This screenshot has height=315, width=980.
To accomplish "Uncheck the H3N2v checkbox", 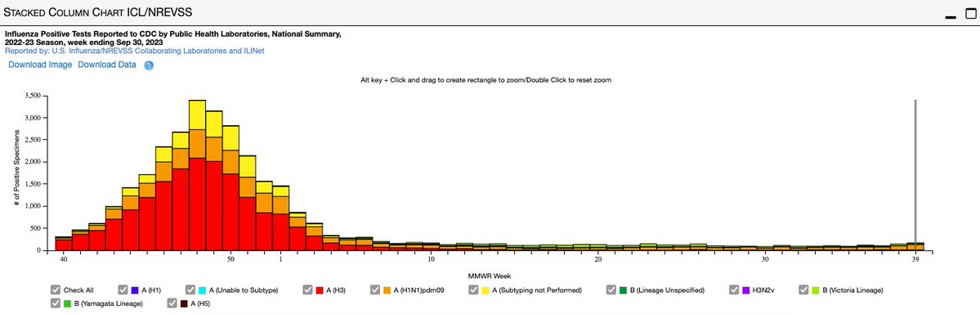I will [734, 290].
